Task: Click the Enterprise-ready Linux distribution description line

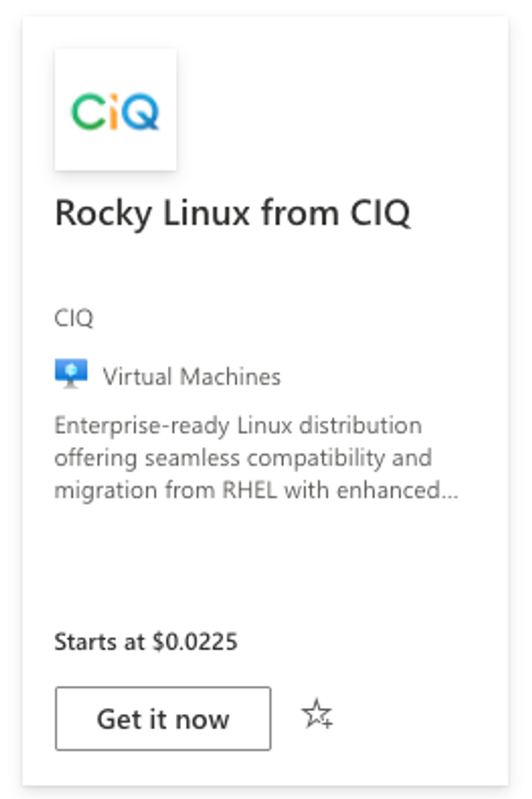Action: [238, 426]
